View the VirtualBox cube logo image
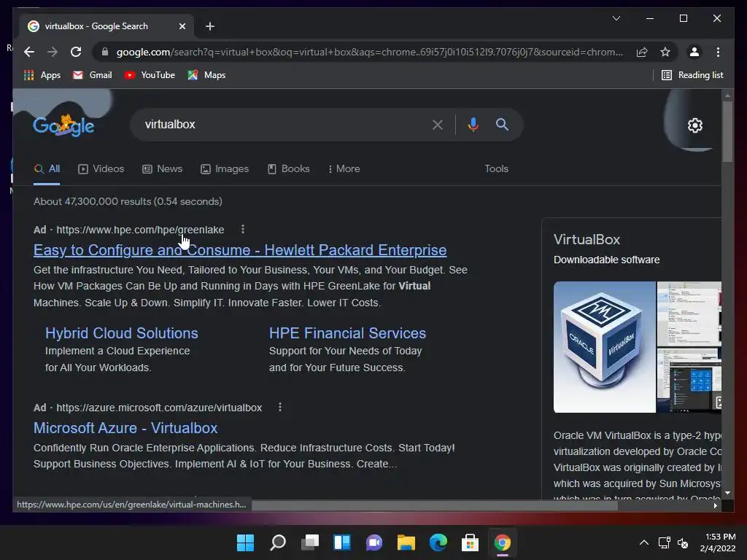This screenshot has width=747, height=560. (605, 347)
